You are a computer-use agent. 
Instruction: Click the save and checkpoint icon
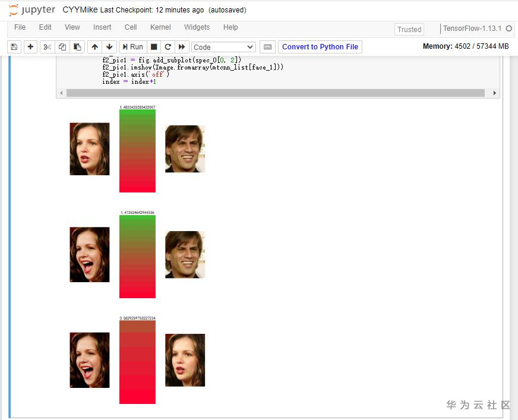pos(14,47)
